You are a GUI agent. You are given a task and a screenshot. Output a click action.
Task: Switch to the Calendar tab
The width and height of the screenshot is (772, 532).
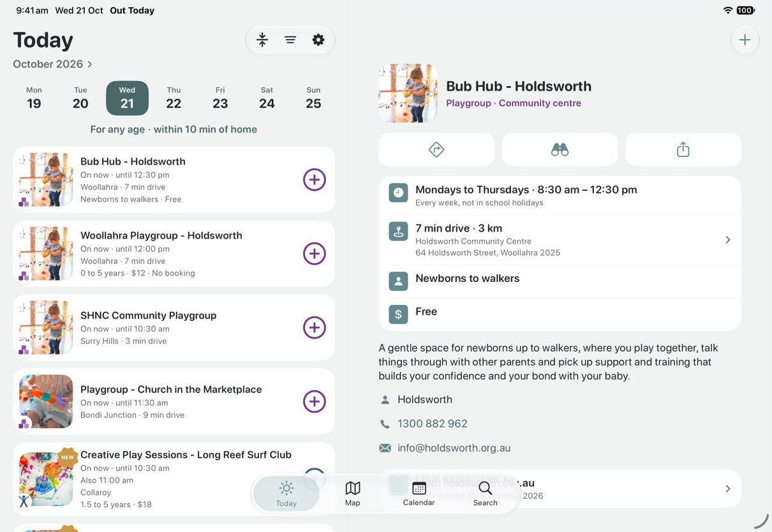pos(419,494)
